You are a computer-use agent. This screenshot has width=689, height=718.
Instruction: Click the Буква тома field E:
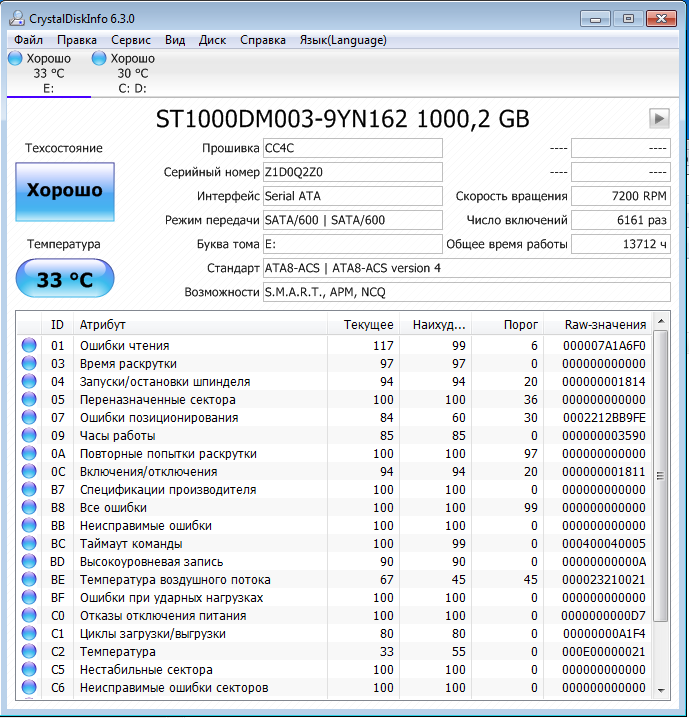tap(353, 244)
